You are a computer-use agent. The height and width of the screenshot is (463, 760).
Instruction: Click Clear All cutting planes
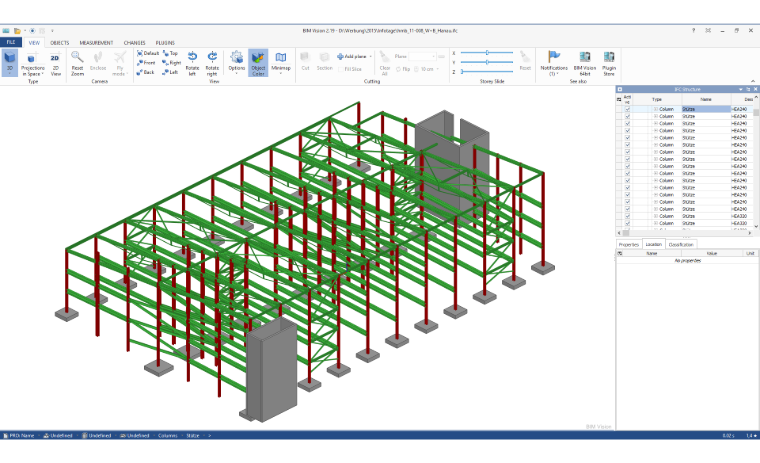point(385,63)
